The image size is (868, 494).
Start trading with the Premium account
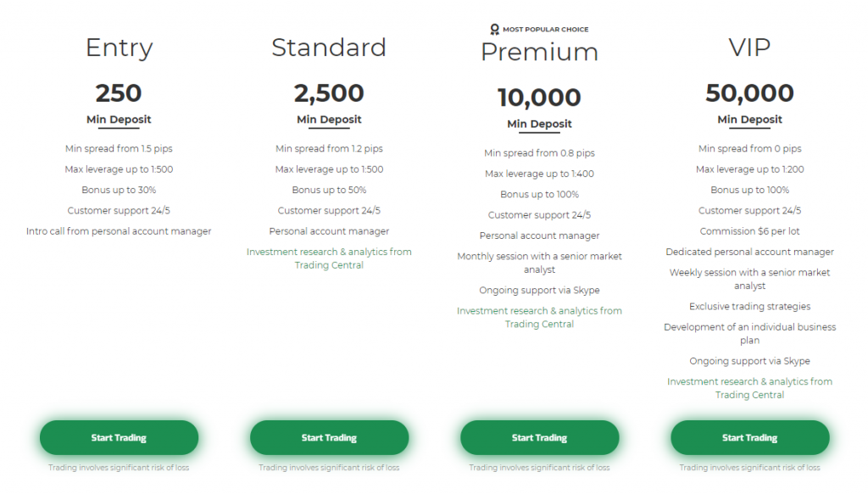point(540,437)
